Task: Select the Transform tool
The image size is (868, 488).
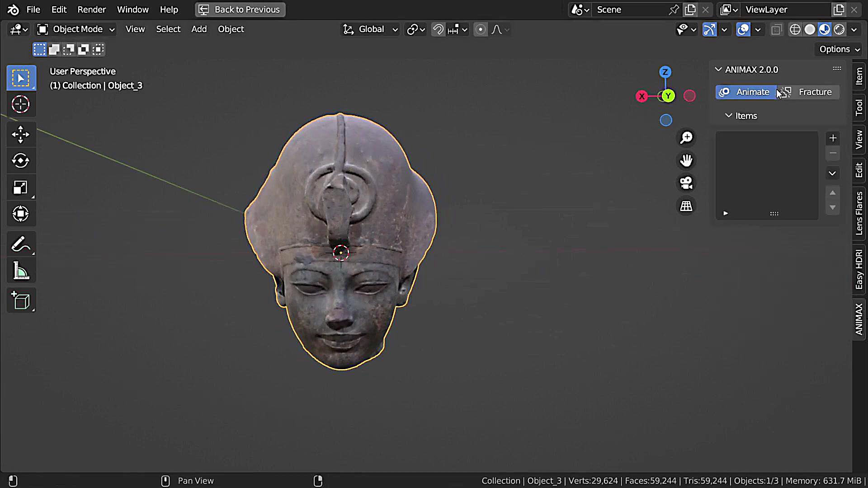Action: (21, 214)
